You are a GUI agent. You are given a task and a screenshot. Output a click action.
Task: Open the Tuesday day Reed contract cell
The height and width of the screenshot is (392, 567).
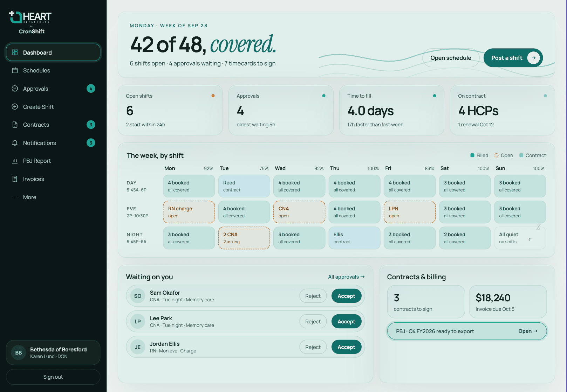244,186
